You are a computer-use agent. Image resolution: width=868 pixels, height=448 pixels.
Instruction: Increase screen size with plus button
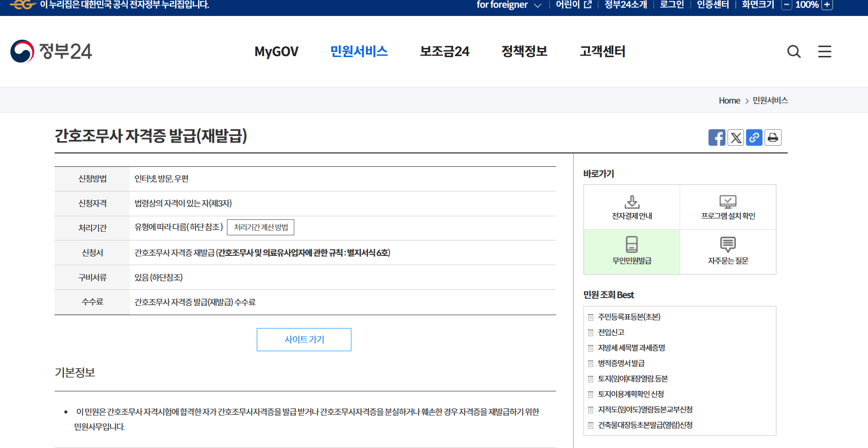[827, 5]
